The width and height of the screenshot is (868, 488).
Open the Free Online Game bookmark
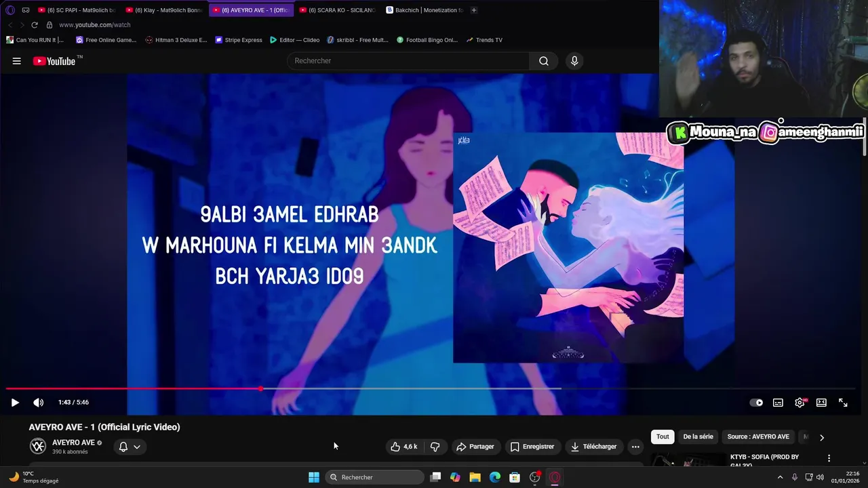106,40
